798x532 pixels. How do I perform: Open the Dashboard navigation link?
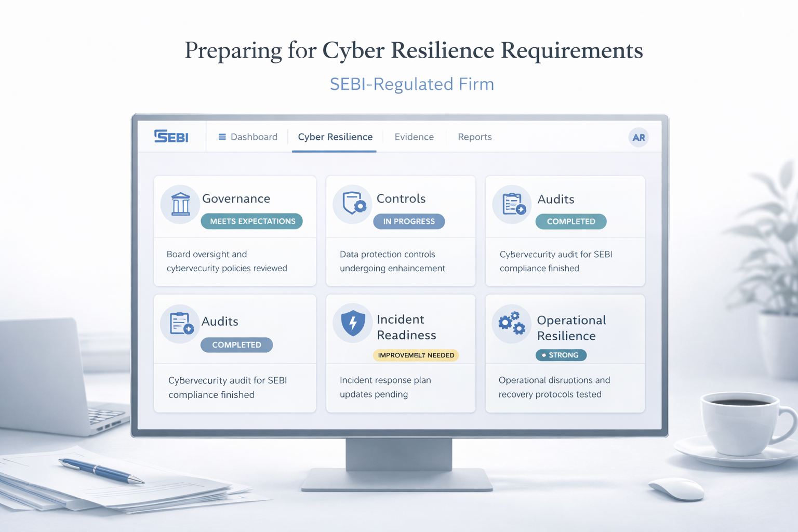(x=254, y=137)
